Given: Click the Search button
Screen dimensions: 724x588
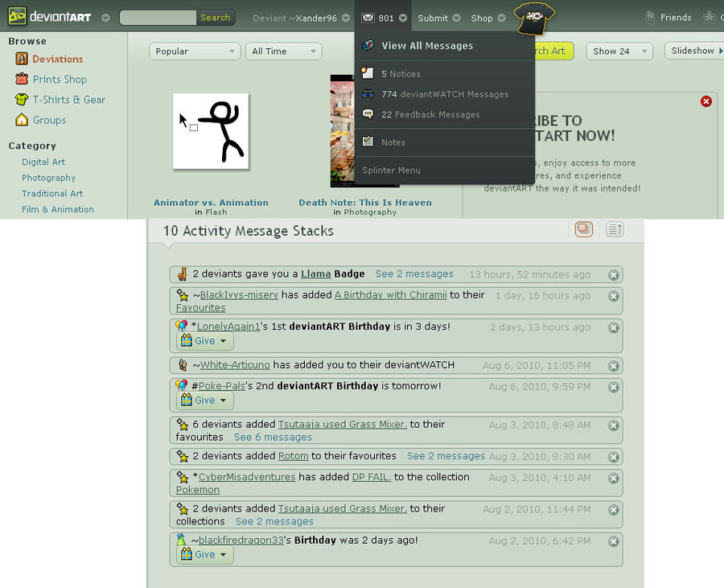Looking at the screenshot, I should point(215,18).
